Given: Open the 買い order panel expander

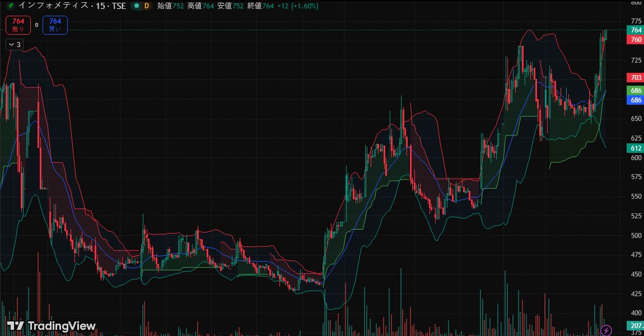Looking at the screenshot, I should coord(54,25).
